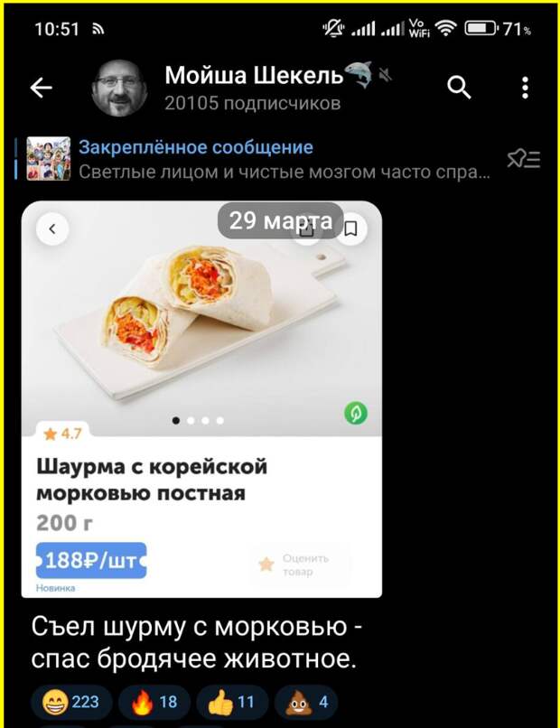Screen dimensions: 560x728
Task: Tap the 4.7 star rating badge
Action: 62,434
